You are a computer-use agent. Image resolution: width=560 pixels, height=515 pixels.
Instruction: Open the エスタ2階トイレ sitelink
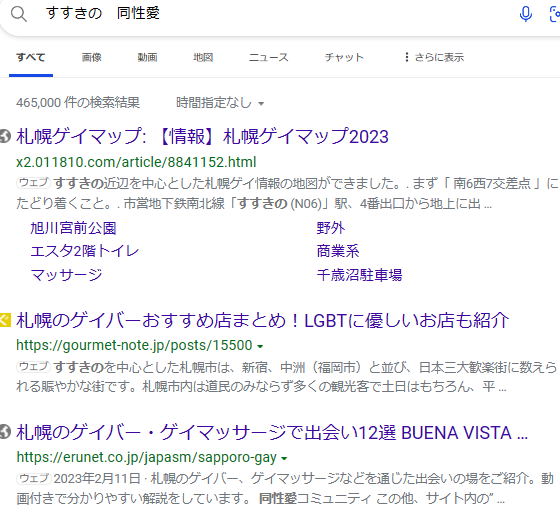[84, 251]
